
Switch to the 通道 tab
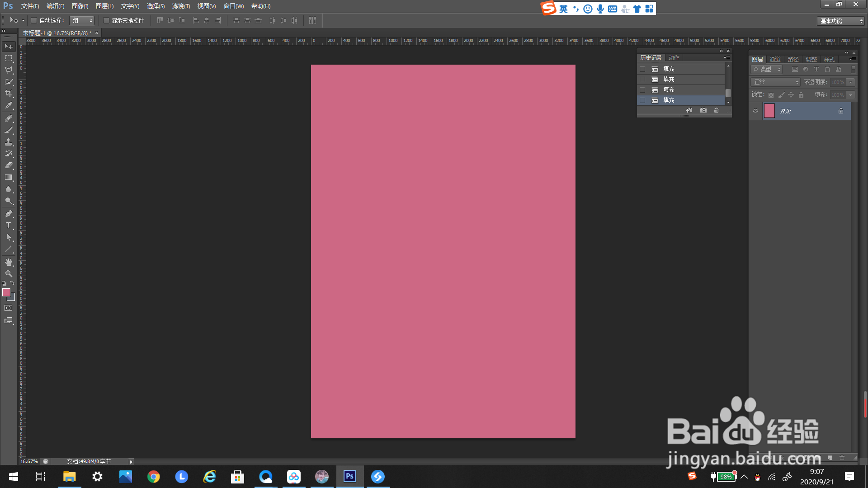(775, 59)
